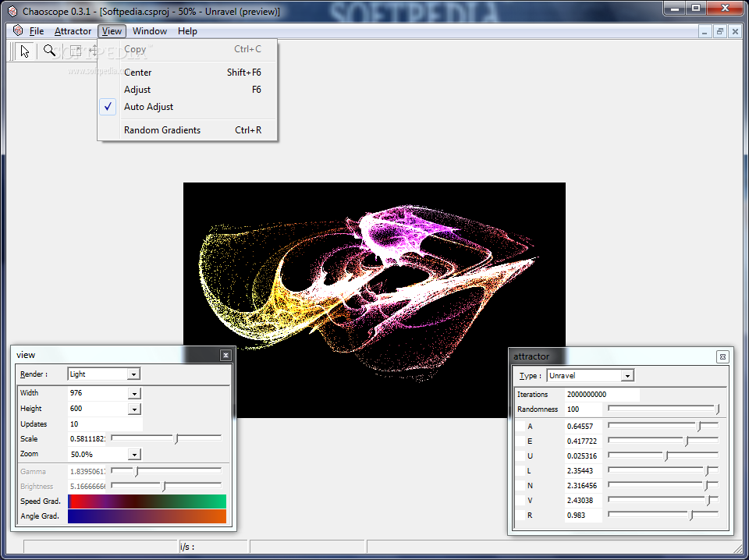This screenshot has width=749, height=560.
Task: Open the Window menu
Action: (150, 31)
